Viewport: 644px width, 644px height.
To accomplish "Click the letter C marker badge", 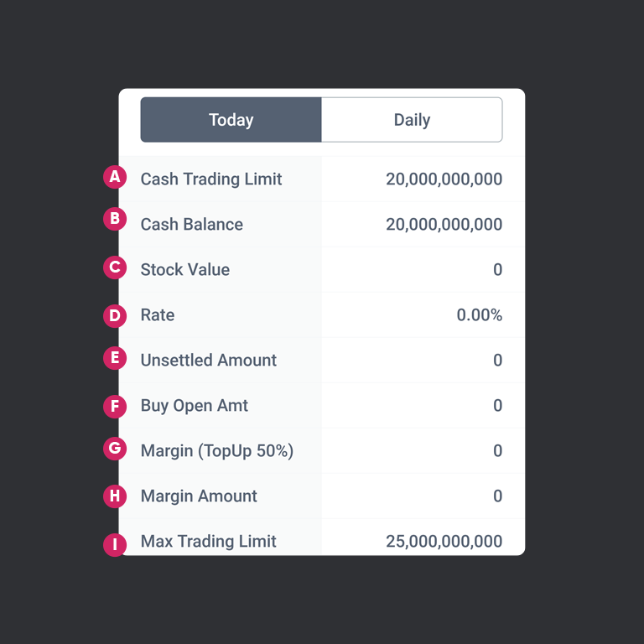I will pyautogui.click(x=114, y=268).
